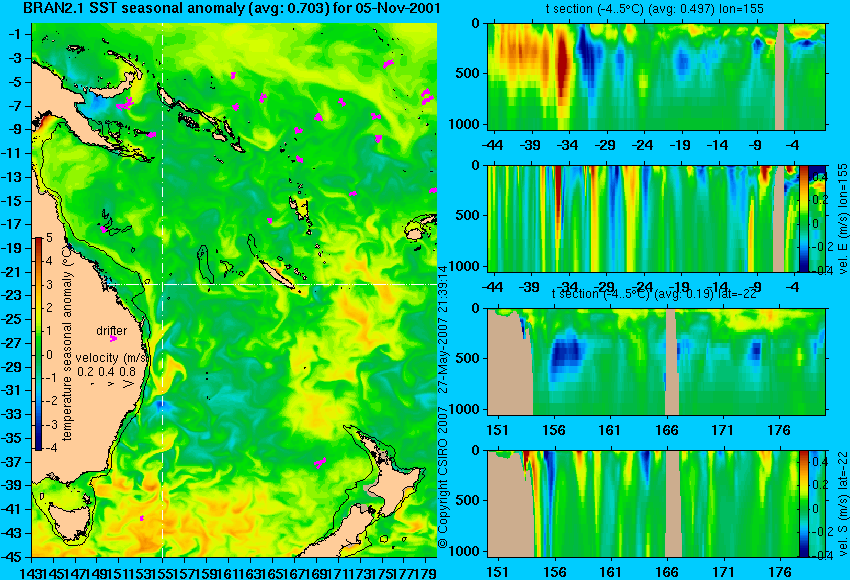This screenshot has width=850, height=580.
Task: Click the 1000 depth tick of the lon=155 temperature section
Action: click(464, 125)
